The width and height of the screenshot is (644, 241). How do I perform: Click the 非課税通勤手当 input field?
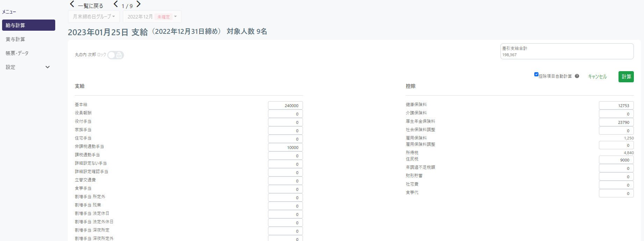point(285,148)
